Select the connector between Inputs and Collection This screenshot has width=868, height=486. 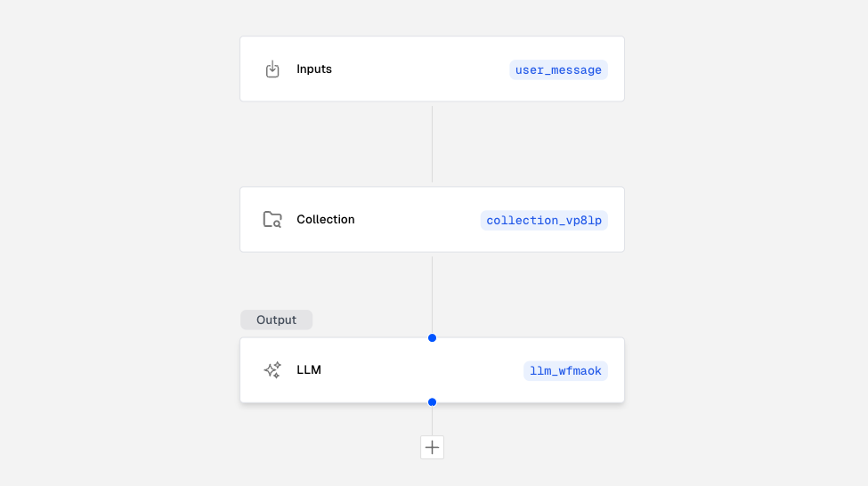(x=432, y=144)
